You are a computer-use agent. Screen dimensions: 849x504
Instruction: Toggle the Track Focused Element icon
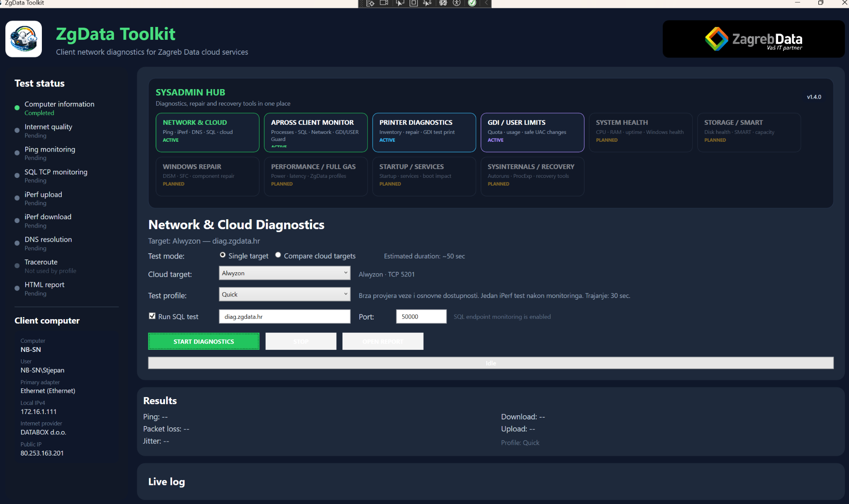tap(427, 3)
